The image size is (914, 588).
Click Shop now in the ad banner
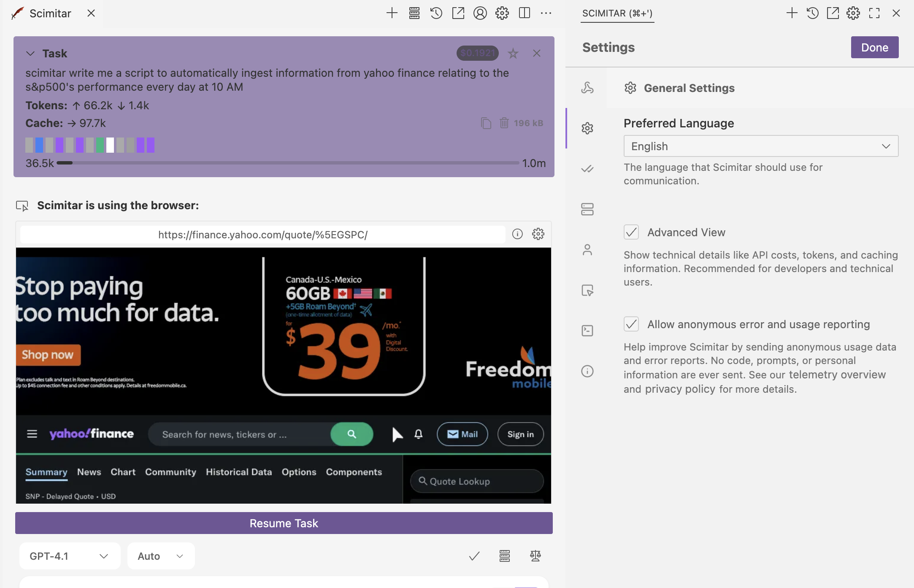[x=48, y=355]
